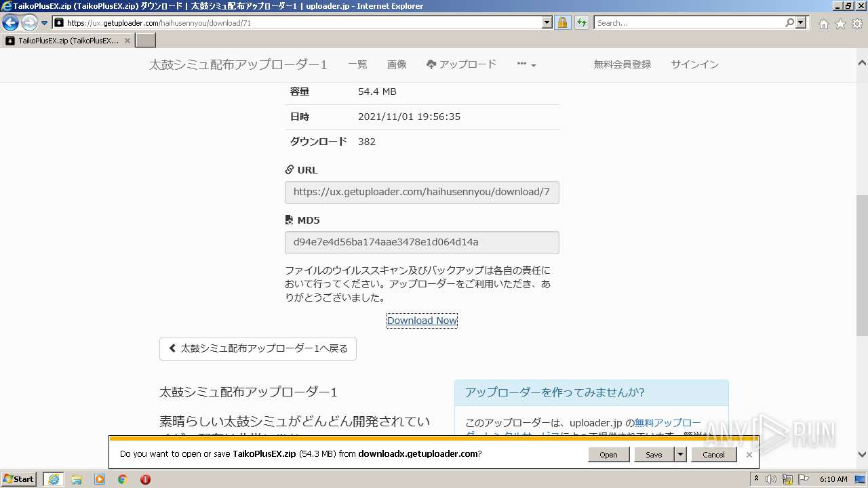
Task: Click 太鼓シミュ配布アップローダー1 site title
Action: [238, 65]
